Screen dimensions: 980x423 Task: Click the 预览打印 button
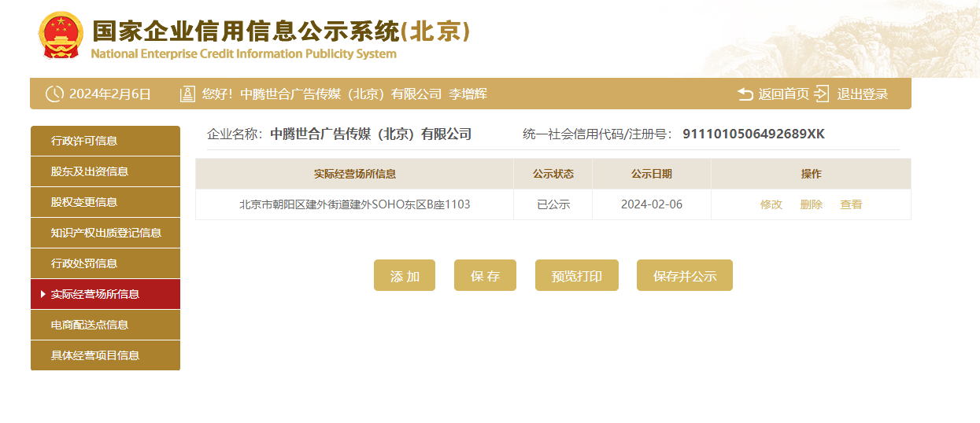577,275
